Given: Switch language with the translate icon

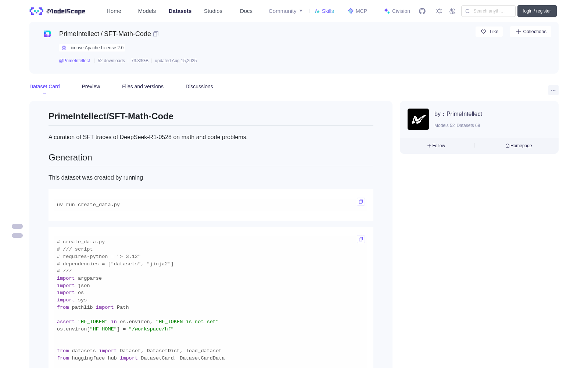Looking at the screenshot, I should (x=453, y=11).
